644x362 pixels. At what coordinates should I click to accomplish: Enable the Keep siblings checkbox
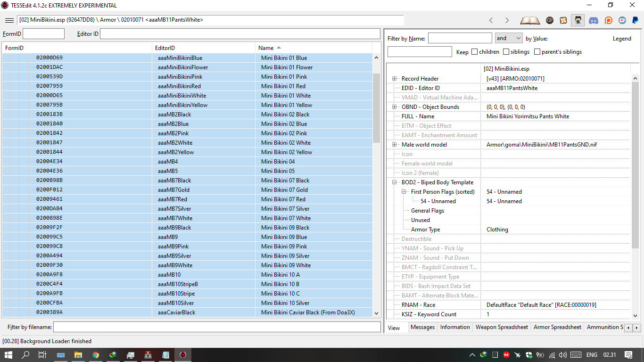click(x=506, y=52)
